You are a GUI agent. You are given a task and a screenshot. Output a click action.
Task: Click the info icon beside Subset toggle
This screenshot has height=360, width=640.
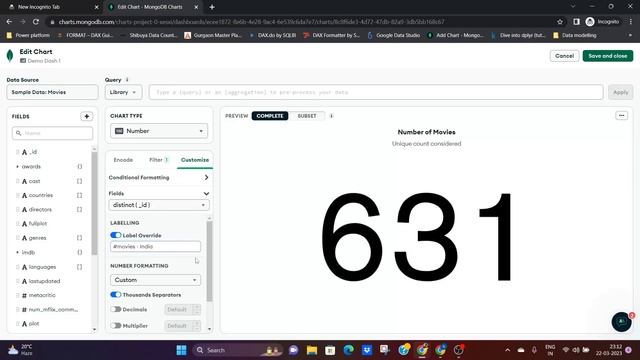point(331,116)
